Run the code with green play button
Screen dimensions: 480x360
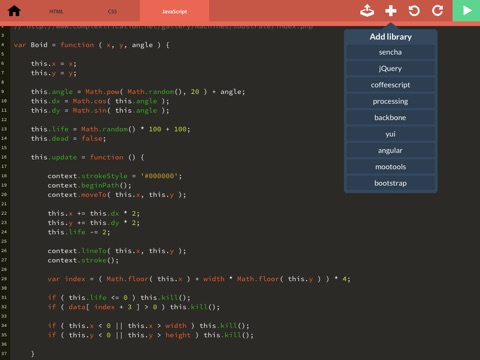tap(466, 11)
